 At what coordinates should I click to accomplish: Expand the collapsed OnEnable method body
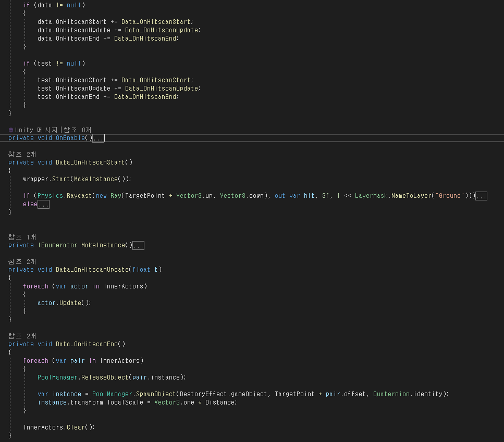99,138
